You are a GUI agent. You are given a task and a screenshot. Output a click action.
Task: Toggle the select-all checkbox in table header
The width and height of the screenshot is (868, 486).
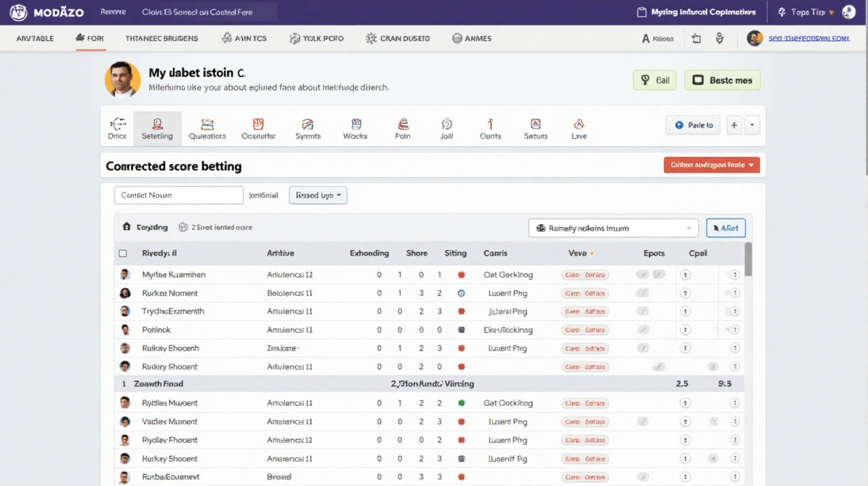click(123, 254)
